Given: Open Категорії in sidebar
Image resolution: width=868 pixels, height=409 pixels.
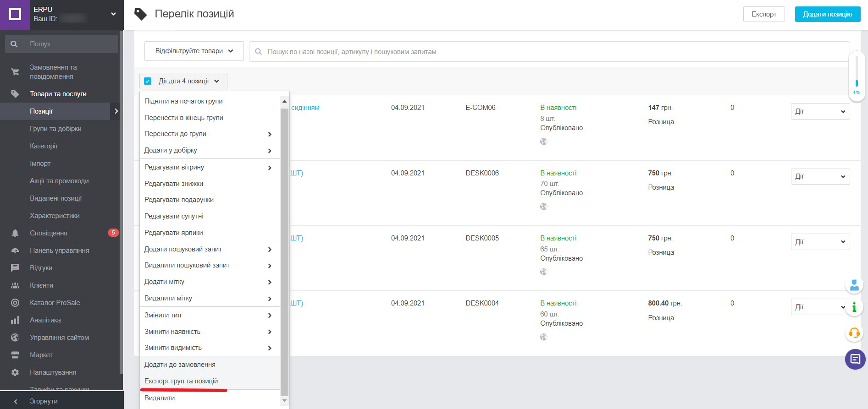Looking at the screenshot, I should 44,146.
